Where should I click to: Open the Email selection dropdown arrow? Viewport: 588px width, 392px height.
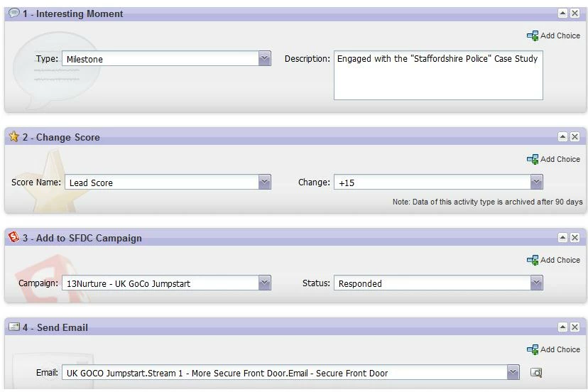(x=513, y=373)
